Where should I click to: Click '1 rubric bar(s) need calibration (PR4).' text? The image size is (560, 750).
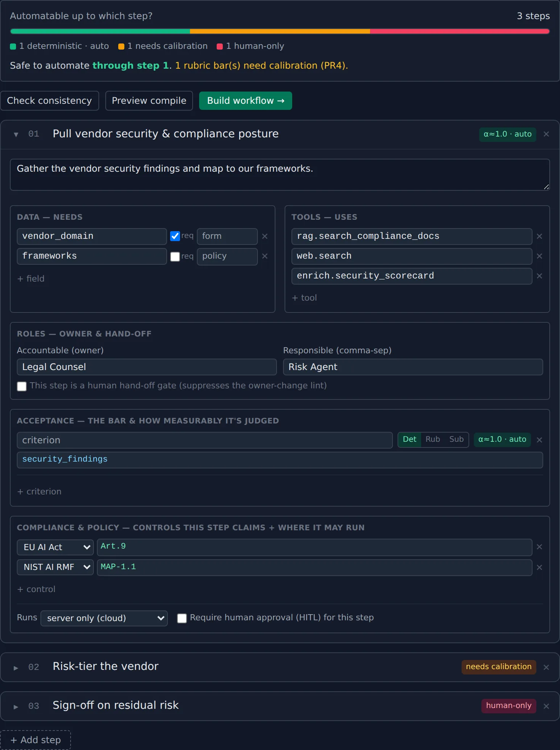pyautogui.click(x=261, y=66)
